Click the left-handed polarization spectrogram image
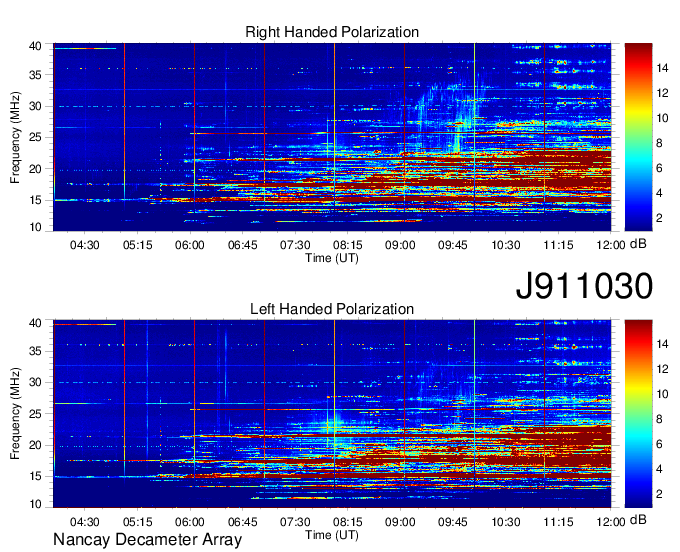The width and height of the screenshot is (680, 552). pos(332,414)
